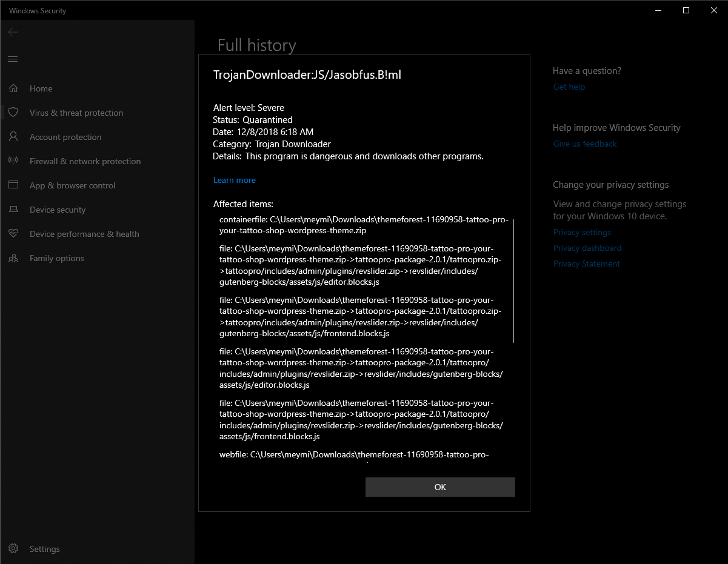728x564 pixels.
Task: Open Privacy settings link
Action: click(582, 232)
